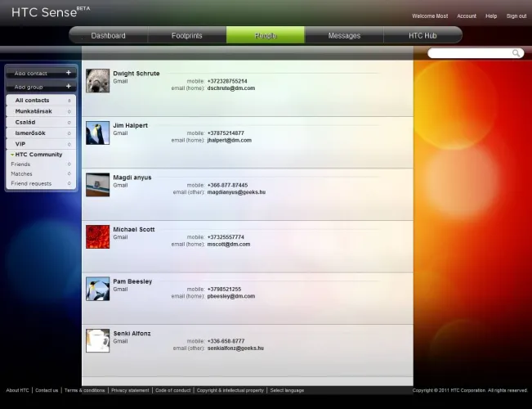Open the Messages tab
Viewport: 532px width, 409px height.
point(344,36)
